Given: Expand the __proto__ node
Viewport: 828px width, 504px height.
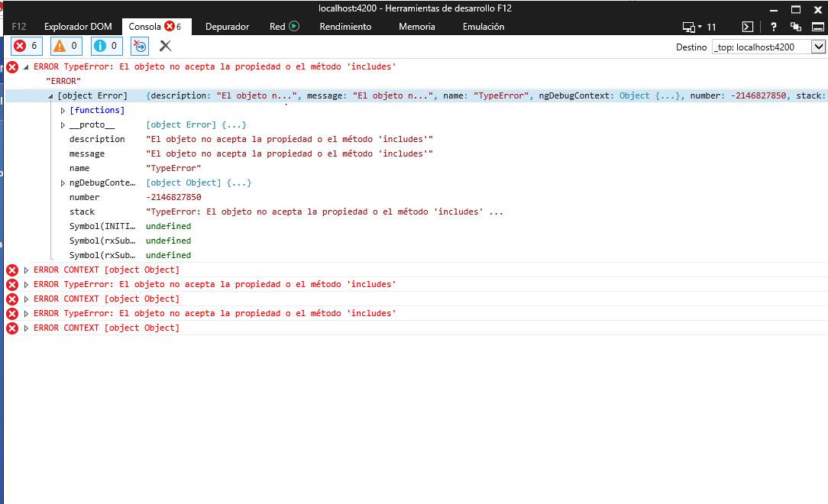Looking at the screenshot, I should [63, 125].
